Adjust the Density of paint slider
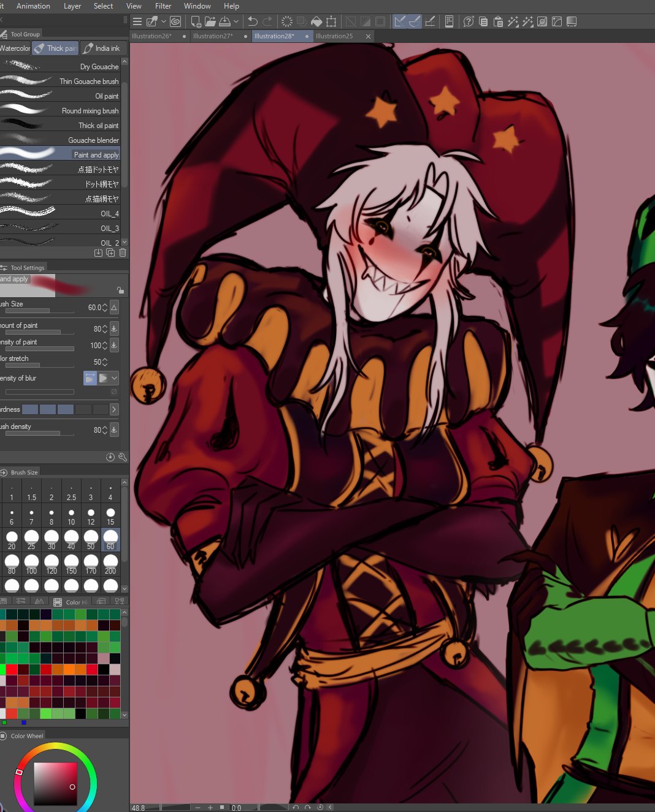The width and height of the screenshot is (655, 812). point(40,349)
